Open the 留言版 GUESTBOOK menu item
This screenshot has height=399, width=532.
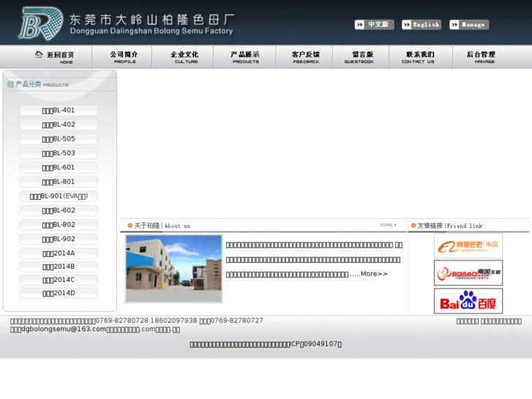[x=359, y=57]
